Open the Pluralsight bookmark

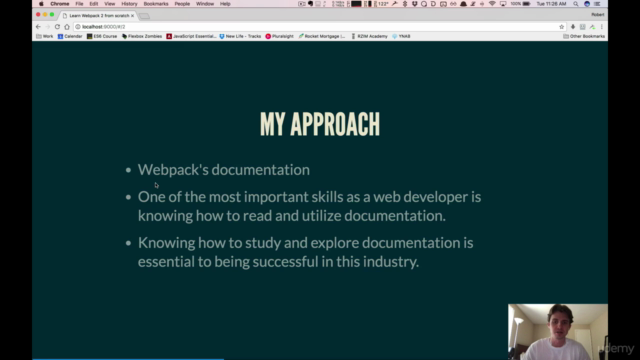pos(280,36)
